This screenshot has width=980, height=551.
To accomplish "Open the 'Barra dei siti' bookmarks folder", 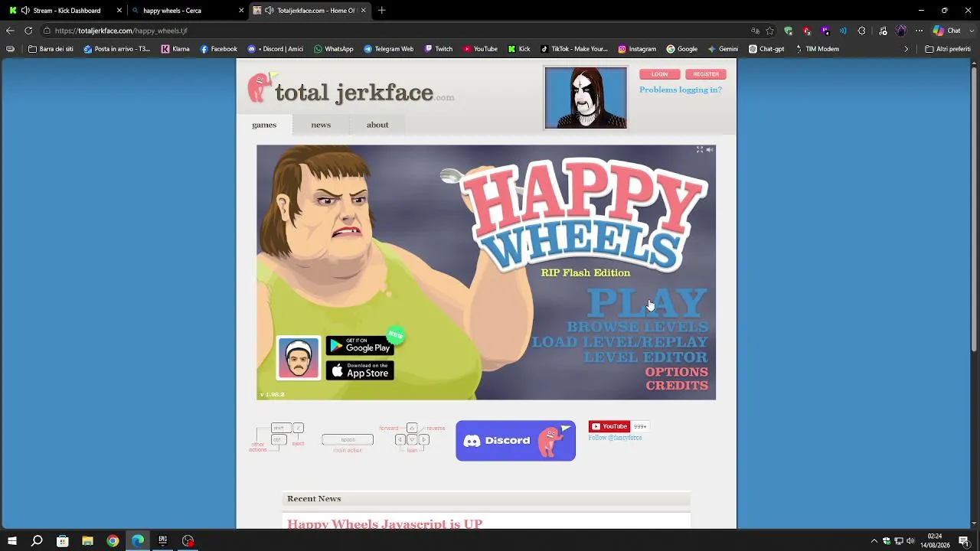I will [x=51, y=49].
